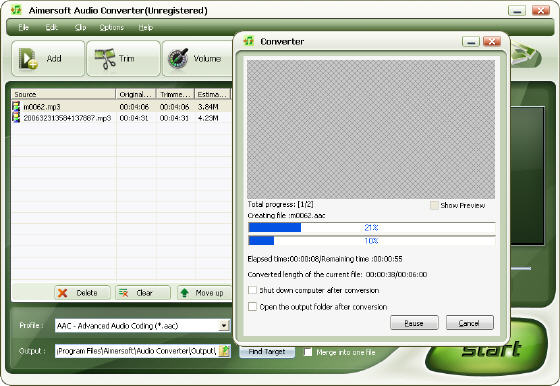Screen dimensions: 560x386
Task: Click the preview seek slider in main window
Action: (521, 268)
